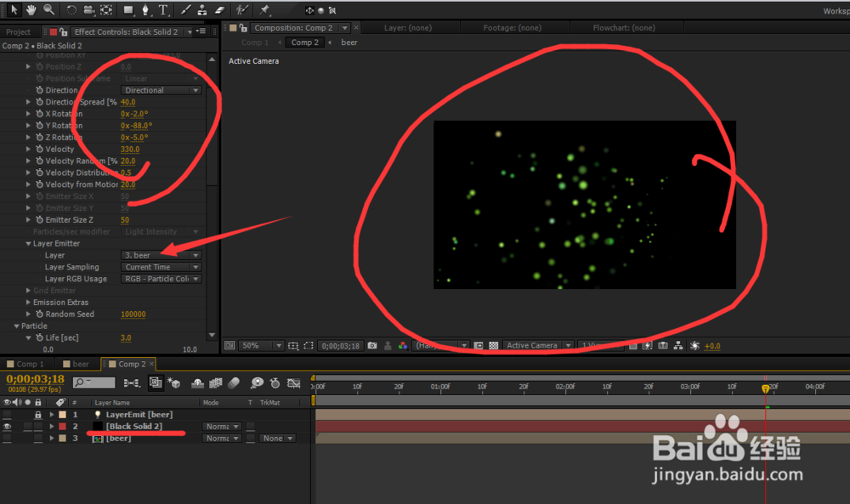Toggle stopwatch for X Rotation property
This screenshot has width=850, height=504.
39,114
